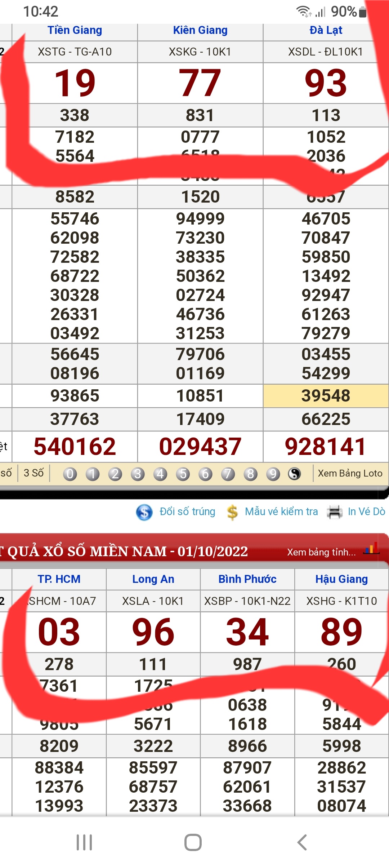Switch to 3 Số tab
Screen dimensions: 389x868
click(33, 473)
